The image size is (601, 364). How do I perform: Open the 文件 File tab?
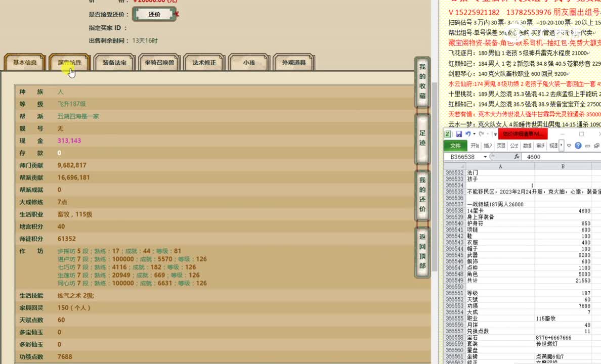click(x=455, y=146)
